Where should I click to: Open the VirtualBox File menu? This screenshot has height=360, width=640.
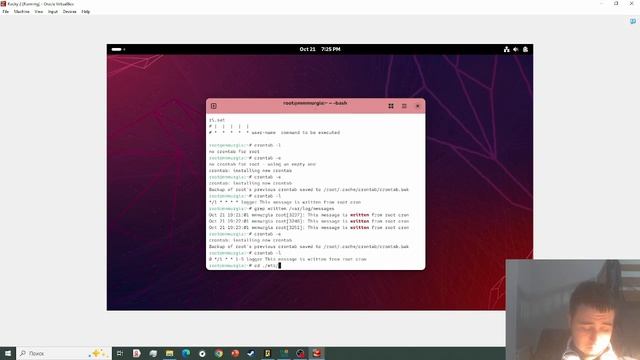coord(5,12)
